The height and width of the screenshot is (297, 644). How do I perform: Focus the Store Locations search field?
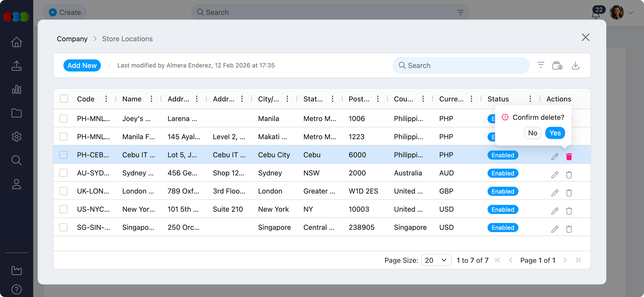[x=461, y=65]
